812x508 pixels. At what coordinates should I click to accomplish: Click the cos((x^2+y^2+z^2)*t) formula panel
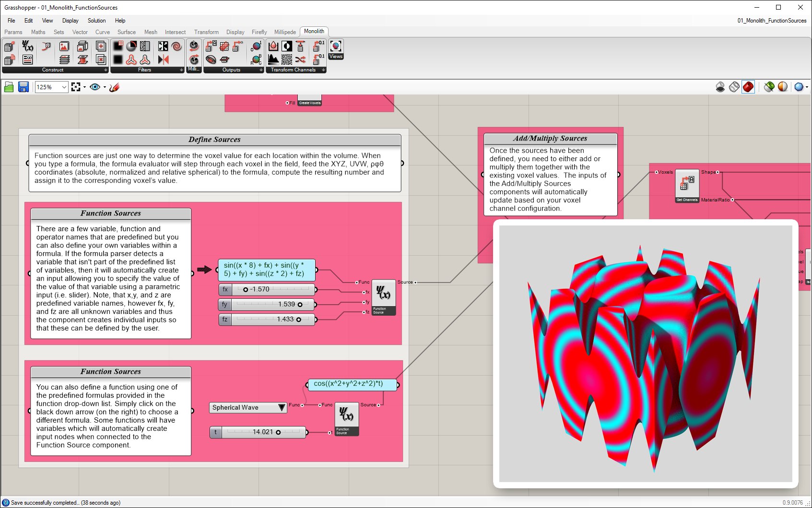(353, 384)
